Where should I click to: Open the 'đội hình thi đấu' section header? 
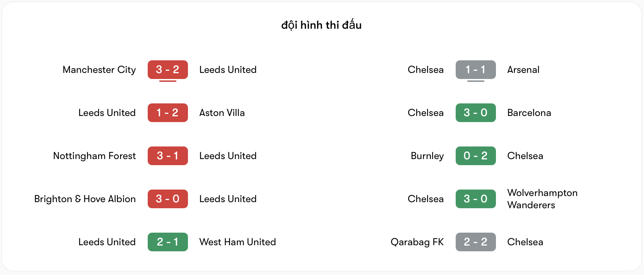point(322,25)
